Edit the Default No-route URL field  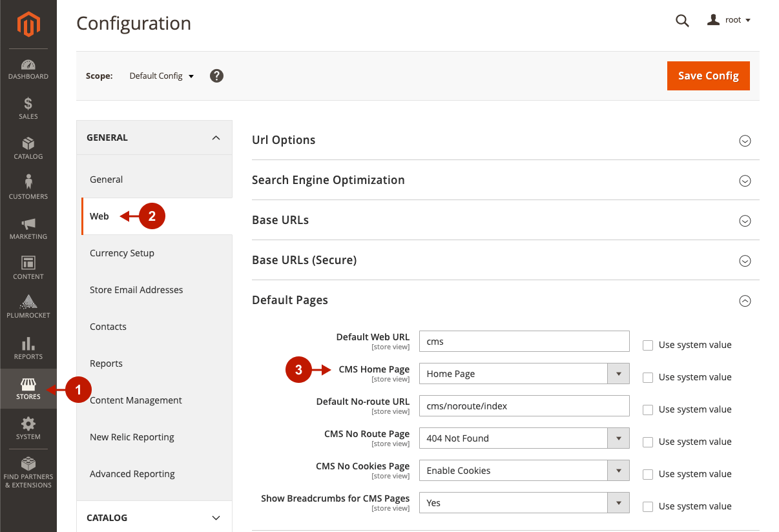pos(524,405)
